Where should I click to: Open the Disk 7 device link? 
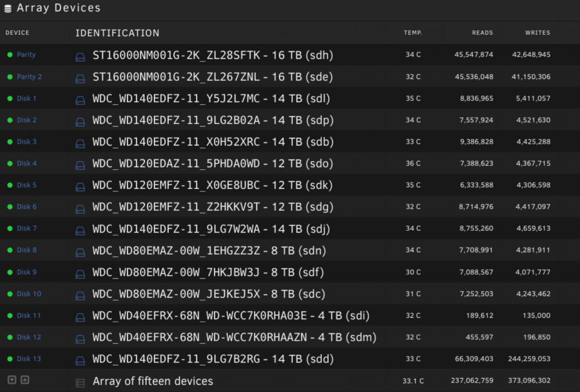pos(27,228)
